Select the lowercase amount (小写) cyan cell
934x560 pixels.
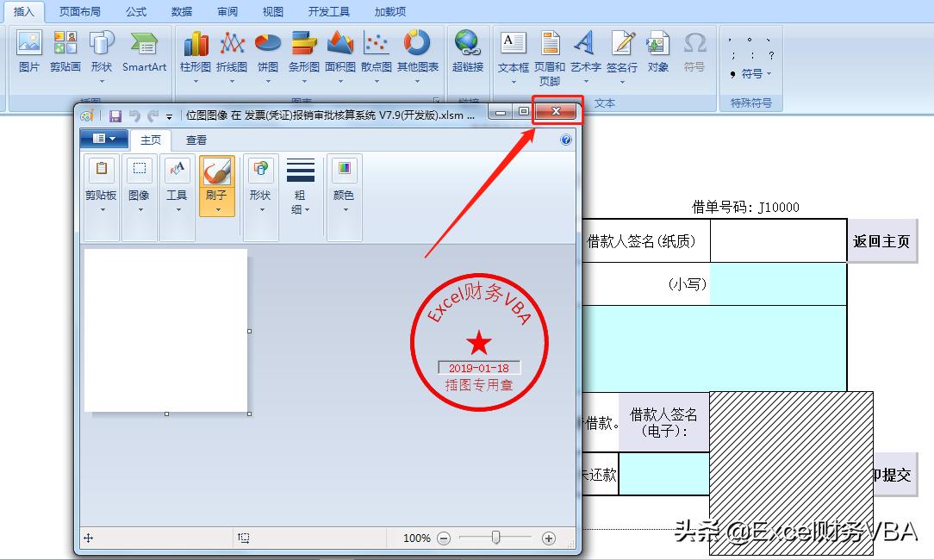point(779,284)
